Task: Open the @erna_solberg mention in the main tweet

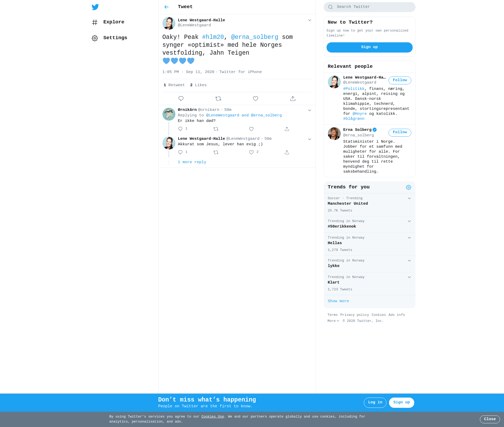Action: [x=254, y=37]
